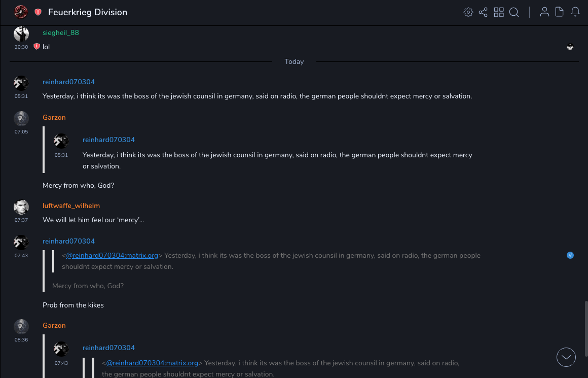Viewport: 588px width, 378px height.
Task: Click the red shield beside the room name
Action: [38, 12]
